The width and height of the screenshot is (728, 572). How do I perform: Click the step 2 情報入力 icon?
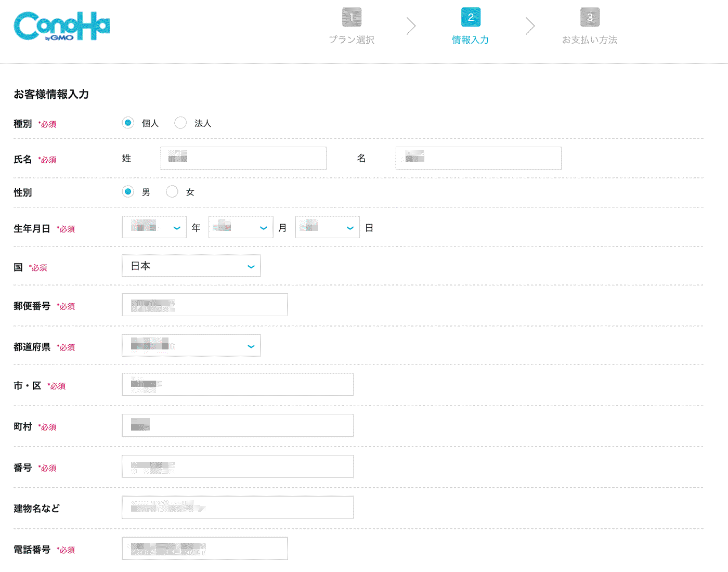471,17
